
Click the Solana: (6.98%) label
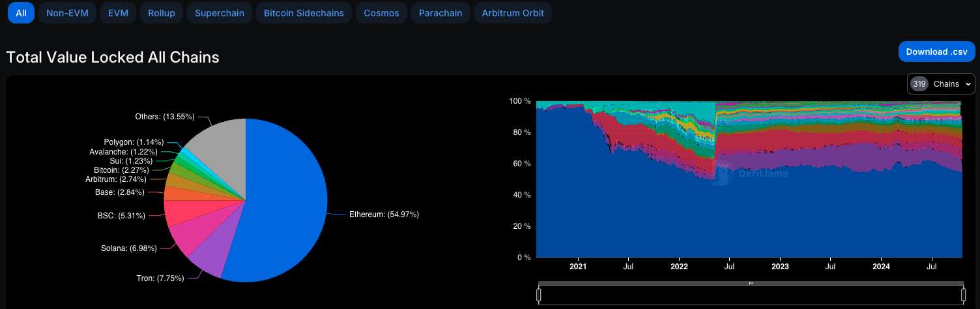(128, 248)
